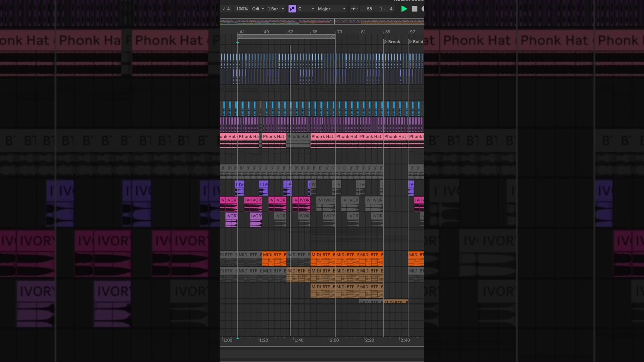Select the orange MIDI BTP clip at bar 97
This screenshot has height=362, width=644.
(416, 259)
